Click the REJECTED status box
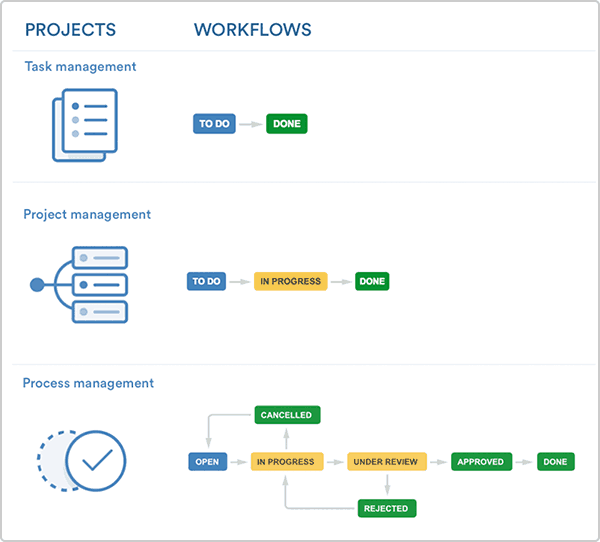This screenshot has width=600, height=542. point(386,508)
